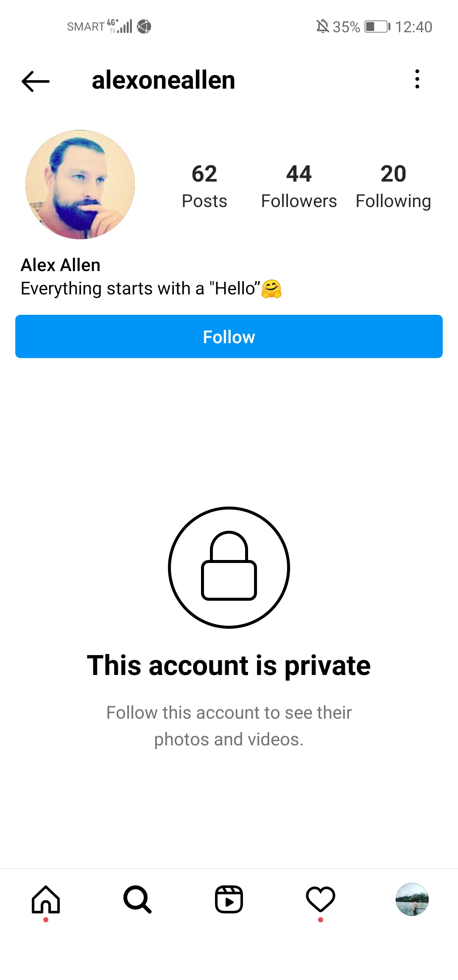Image resolution: width=458 pixels, height=980 pixels.
Task: Open your own profile avatar tab
Action: (x=412, y=899)
